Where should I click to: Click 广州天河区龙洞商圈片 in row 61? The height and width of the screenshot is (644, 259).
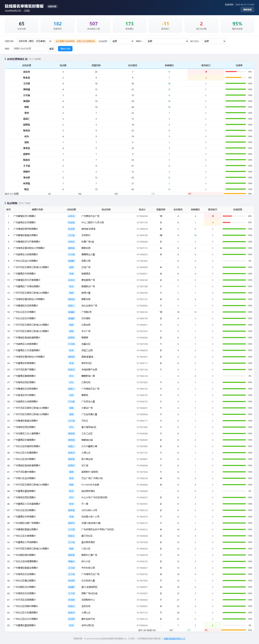(25, 600)
